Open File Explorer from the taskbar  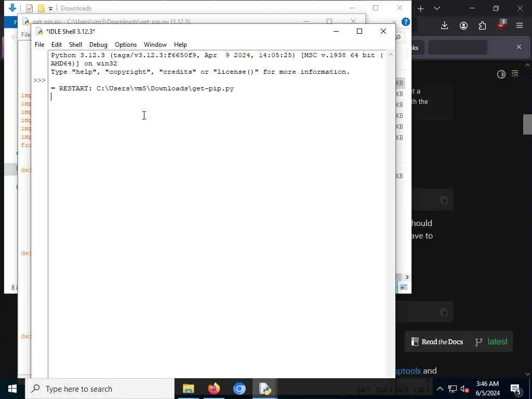click(x=188, y=389)
